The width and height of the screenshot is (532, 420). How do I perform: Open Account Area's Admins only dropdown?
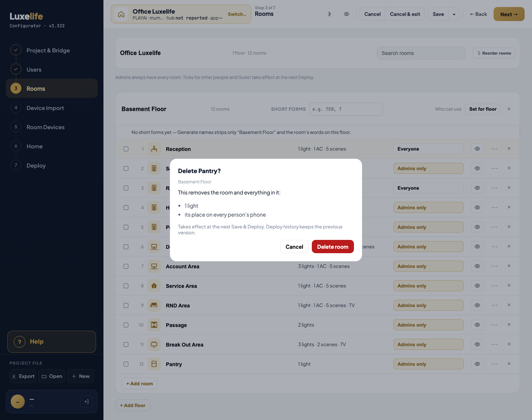coord(429,266)
